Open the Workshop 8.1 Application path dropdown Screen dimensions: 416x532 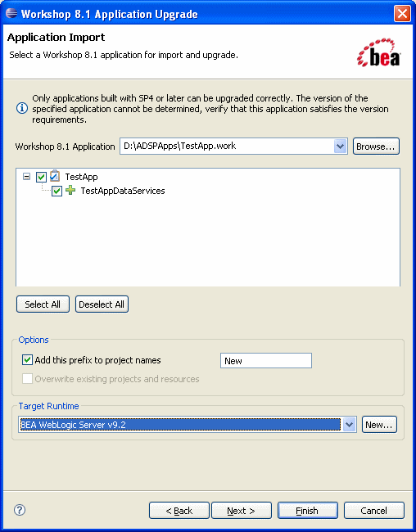click(x=340, y=147)
